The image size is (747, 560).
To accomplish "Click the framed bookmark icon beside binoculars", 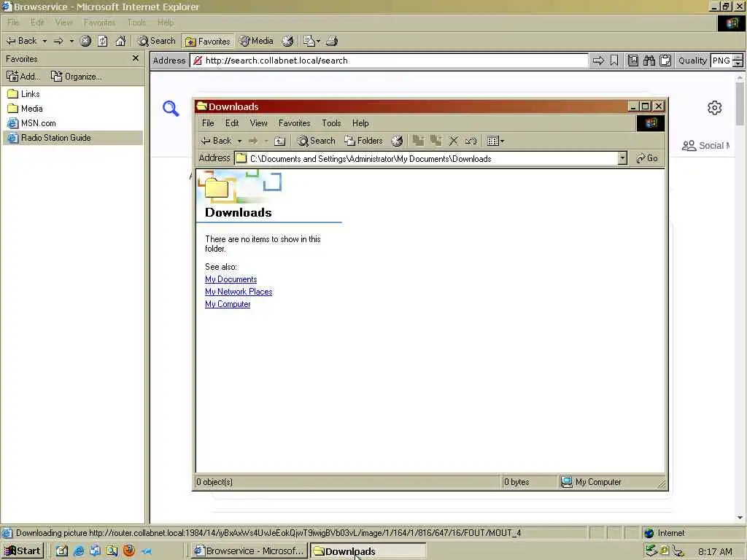I will coord(632,61).
